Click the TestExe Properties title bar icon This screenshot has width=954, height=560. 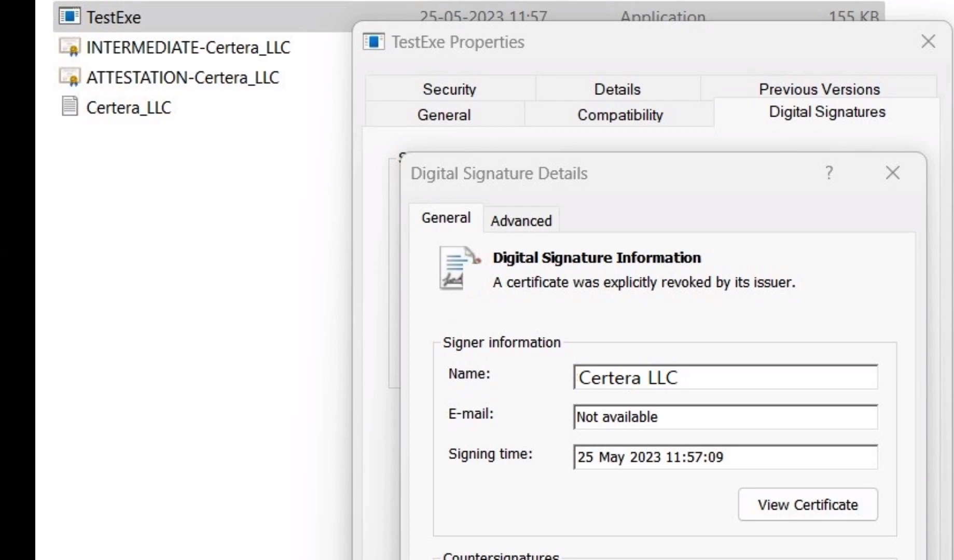pos(374,42)
